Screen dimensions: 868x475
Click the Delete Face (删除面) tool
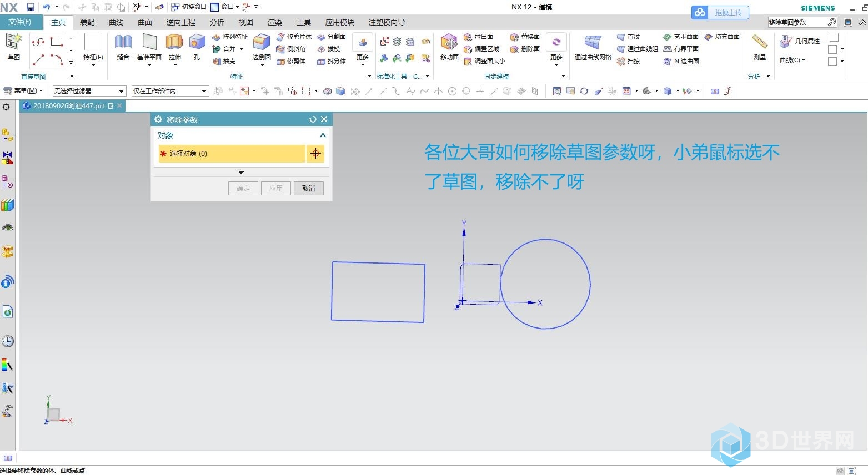pos(525,49)
